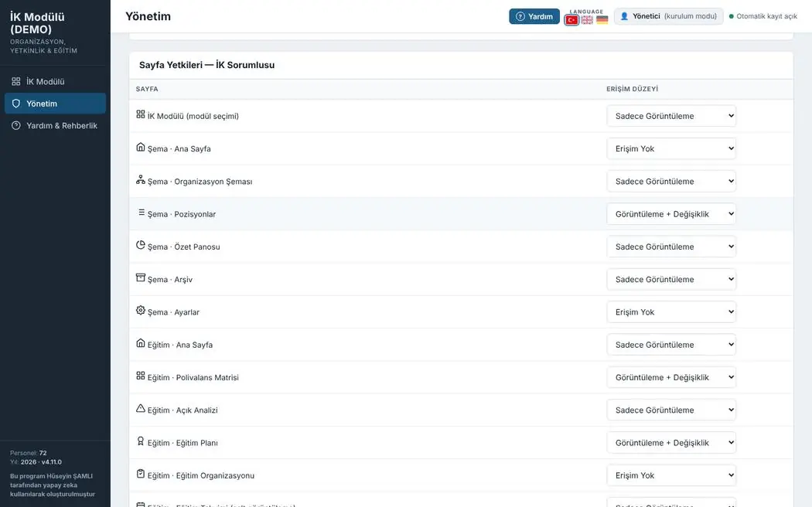Click the Şema · Arşiv row label

(170, 279)
